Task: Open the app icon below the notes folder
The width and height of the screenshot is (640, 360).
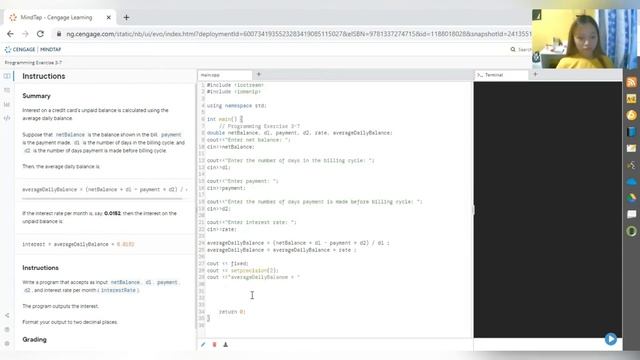Action: 631,165
